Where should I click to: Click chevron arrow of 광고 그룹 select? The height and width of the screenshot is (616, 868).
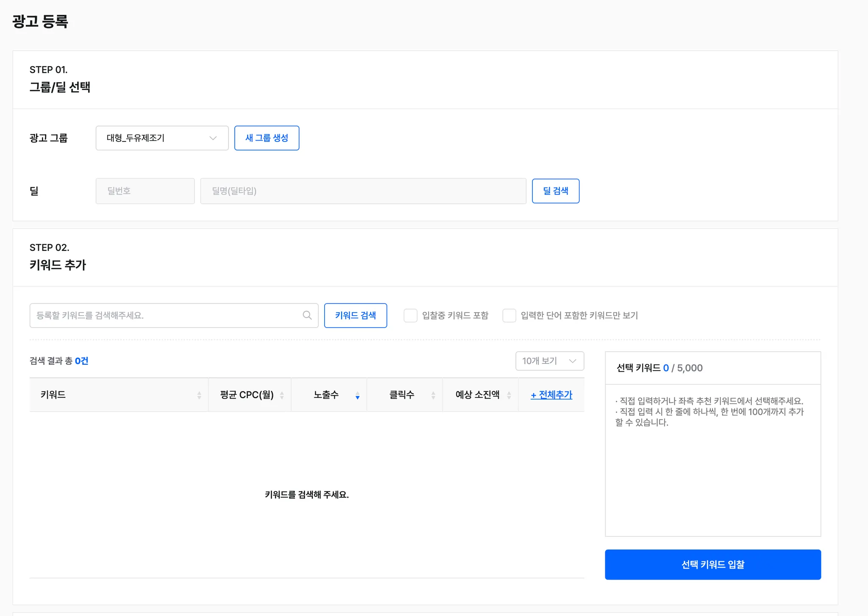click(x=213, y=138)
